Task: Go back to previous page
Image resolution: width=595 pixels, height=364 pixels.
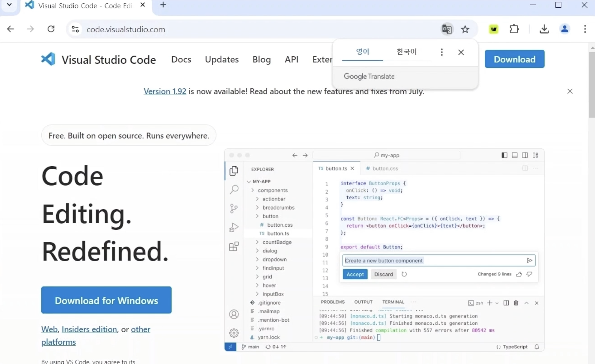Action: click(10, 29)
